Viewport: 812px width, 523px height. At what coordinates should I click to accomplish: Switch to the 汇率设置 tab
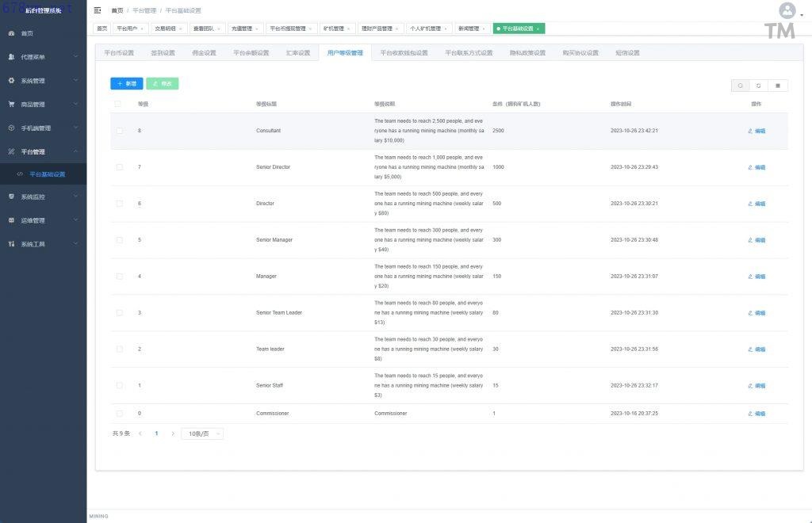(x=298, y=53)
